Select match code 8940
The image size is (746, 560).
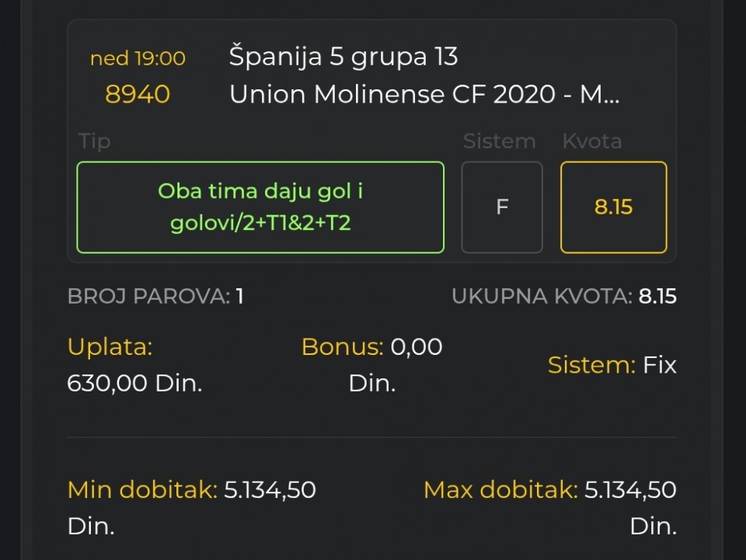pyautogui.click(x=138, y=94)
